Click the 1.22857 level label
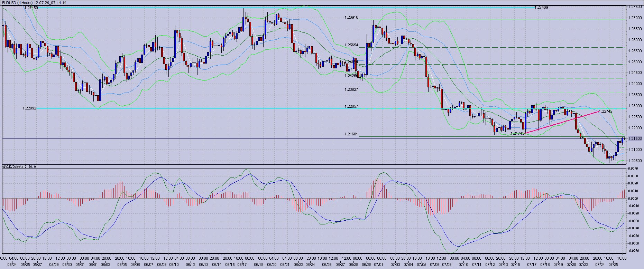 click(x=351, y=106)
